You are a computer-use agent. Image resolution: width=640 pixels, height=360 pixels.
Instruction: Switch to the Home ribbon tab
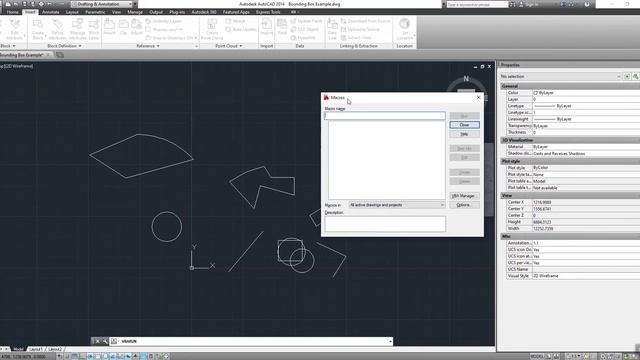(x=13, y=12)
